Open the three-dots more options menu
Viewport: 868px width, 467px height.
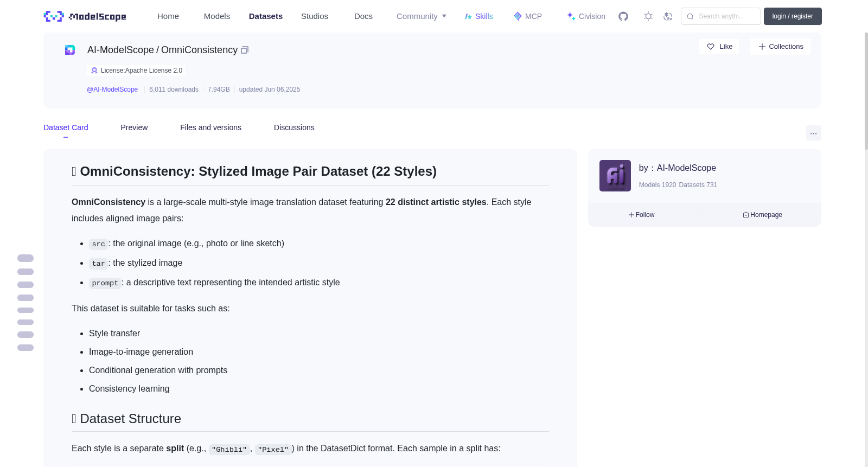(814, 133)
